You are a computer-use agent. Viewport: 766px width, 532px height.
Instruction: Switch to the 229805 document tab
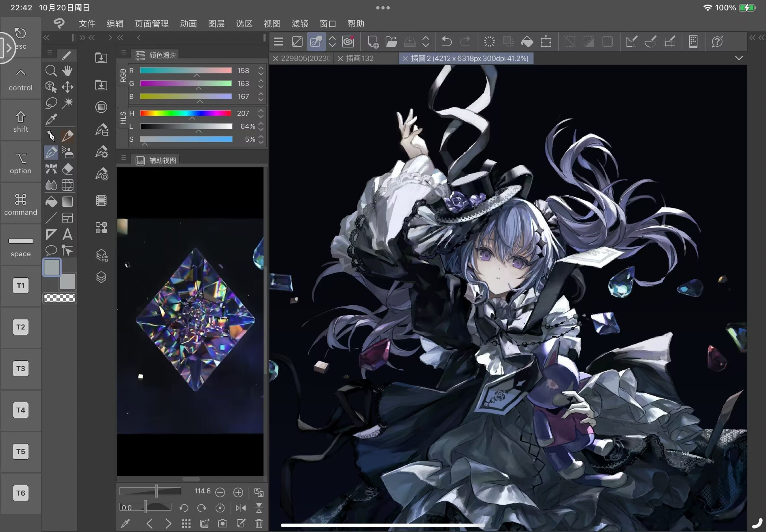[x=305, y=59]
